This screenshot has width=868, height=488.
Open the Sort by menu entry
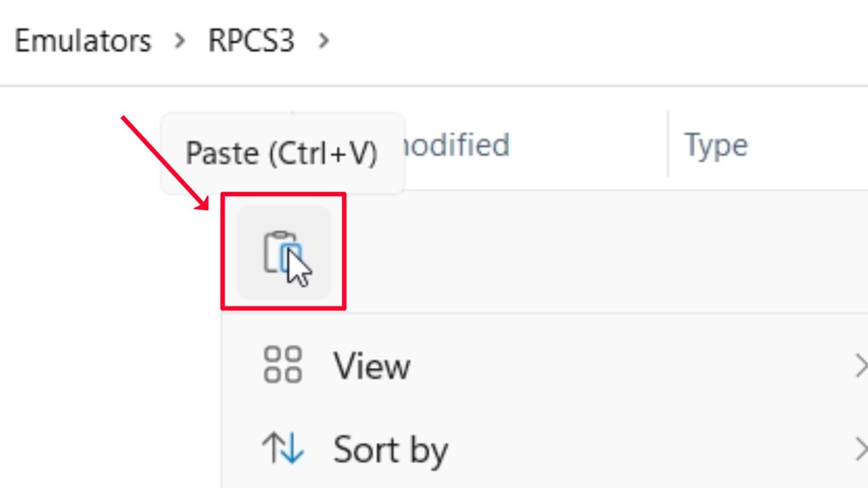(x=390, y=450)
